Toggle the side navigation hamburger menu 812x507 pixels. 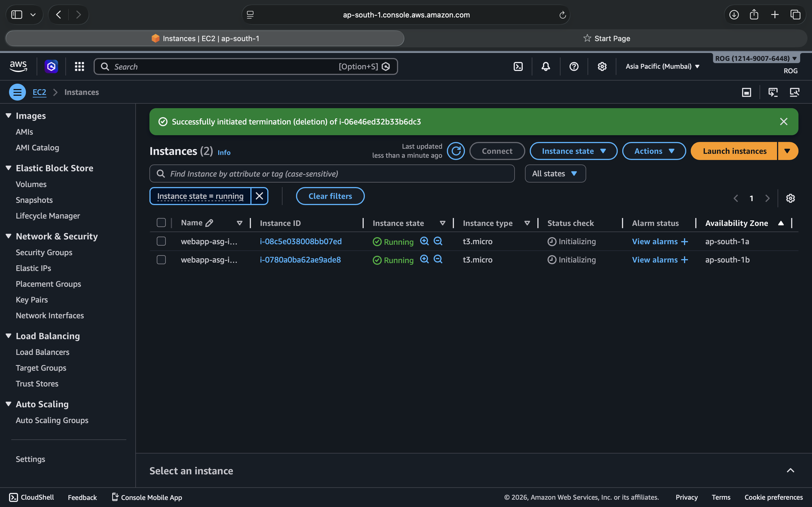coord(17,92)
